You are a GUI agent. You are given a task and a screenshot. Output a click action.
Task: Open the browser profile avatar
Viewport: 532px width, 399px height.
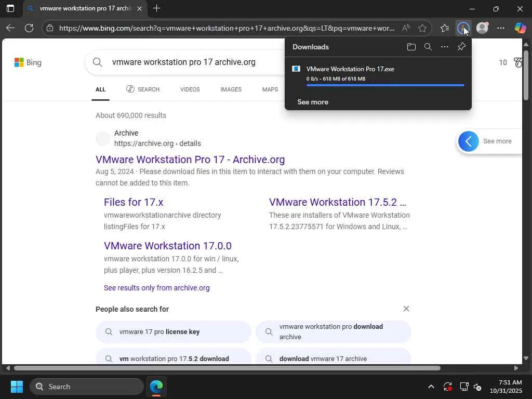coord(482,28)
